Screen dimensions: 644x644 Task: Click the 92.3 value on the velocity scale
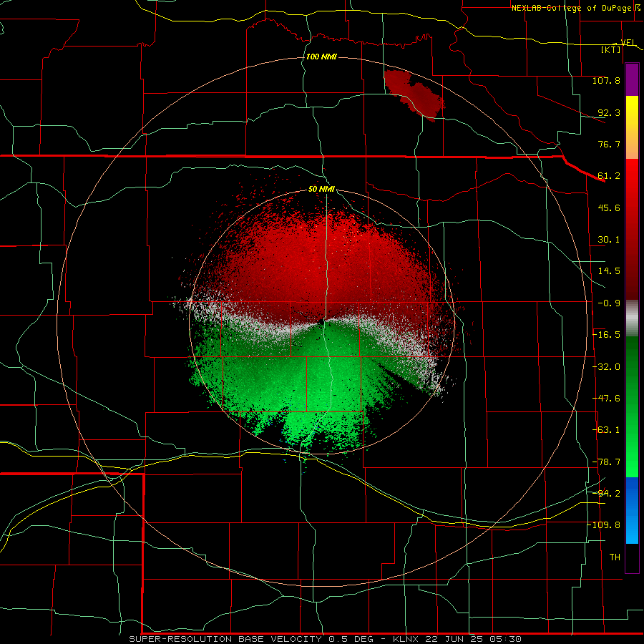[609, 112]
